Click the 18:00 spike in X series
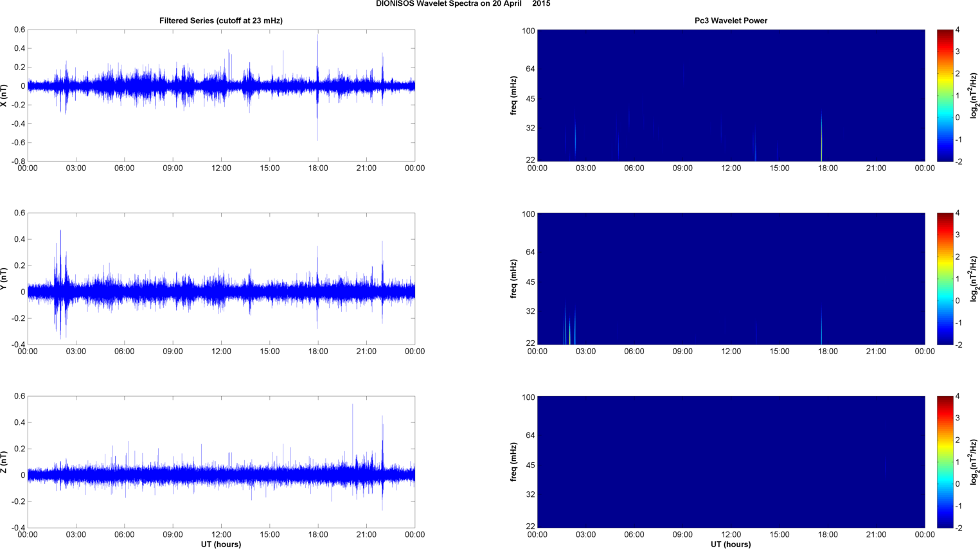The height and width of the screenshot is (549, 980). [x=317, y=87]
